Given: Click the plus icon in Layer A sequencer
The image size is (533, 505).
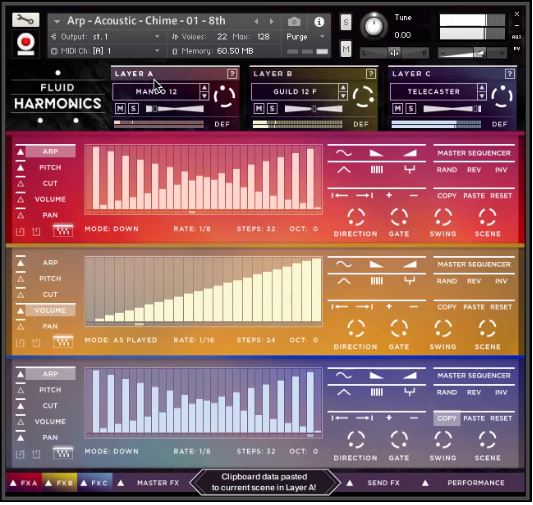Looking at the screenshot, I should [389, 195].
